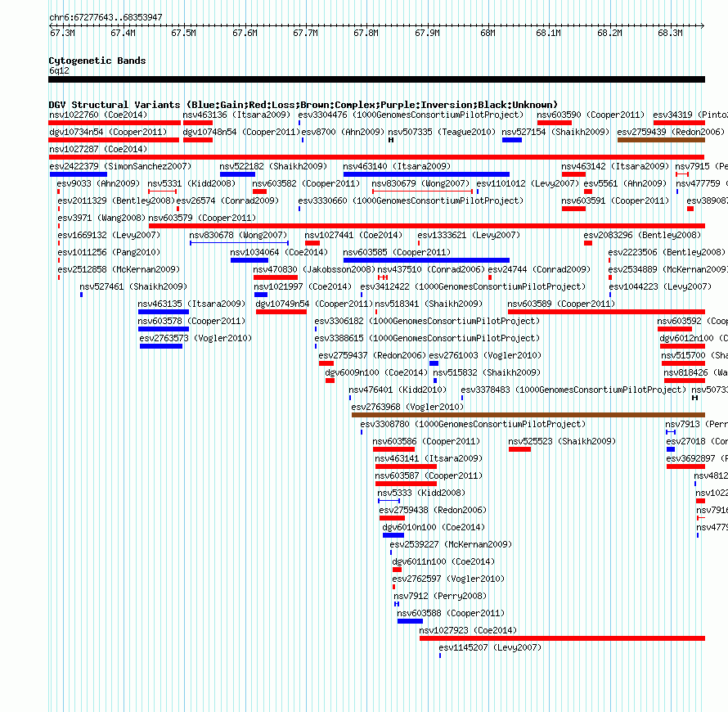
Task: Click the nsv5331 (Kidd2008) label
Action: click(x=191, y=183)
